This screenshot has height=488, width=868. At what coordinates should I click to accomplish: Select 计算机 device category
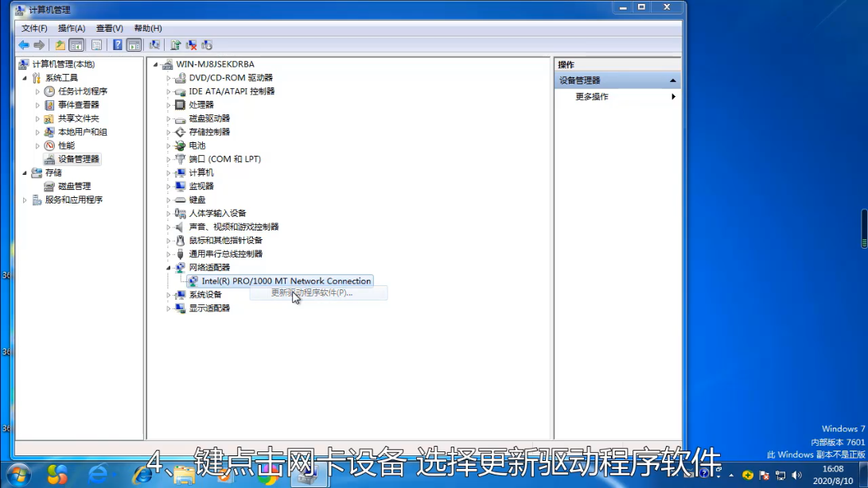[x=201, y=172]
